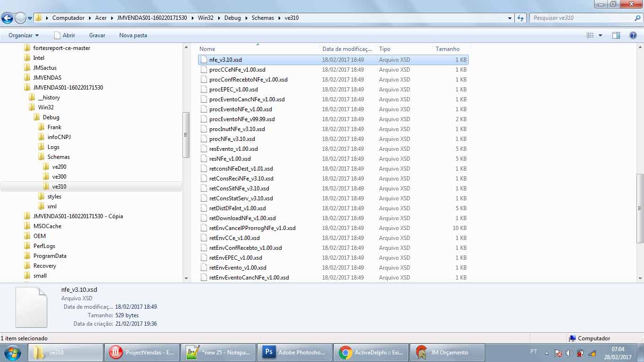Select Computador in the breadcrumb path
This screenshot has width=644, height=362.
click(68, 18)
